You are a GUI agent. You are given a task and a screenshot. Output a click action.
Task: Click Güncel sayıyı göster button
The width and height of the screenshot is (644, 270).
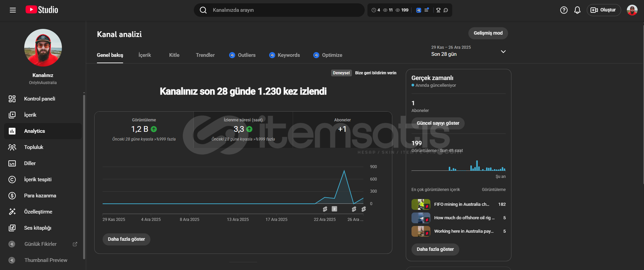point(438,123)
